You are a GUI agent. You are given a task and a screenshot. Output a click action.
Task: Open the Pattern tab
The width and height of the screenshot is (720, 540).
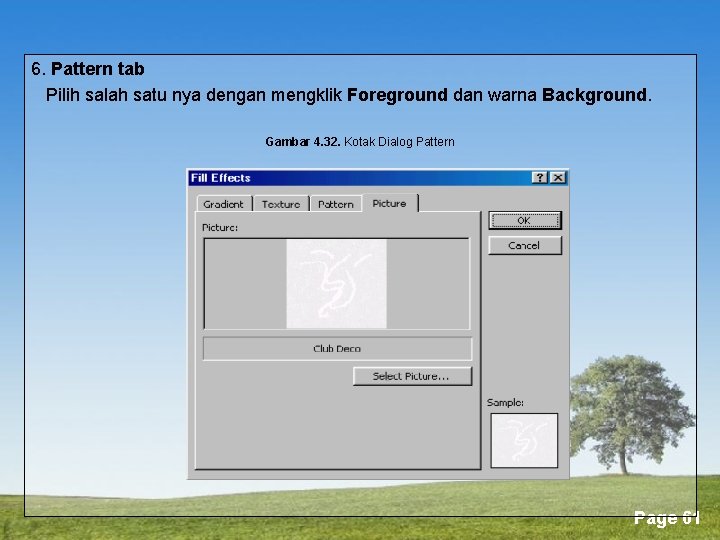pos(336,204)
